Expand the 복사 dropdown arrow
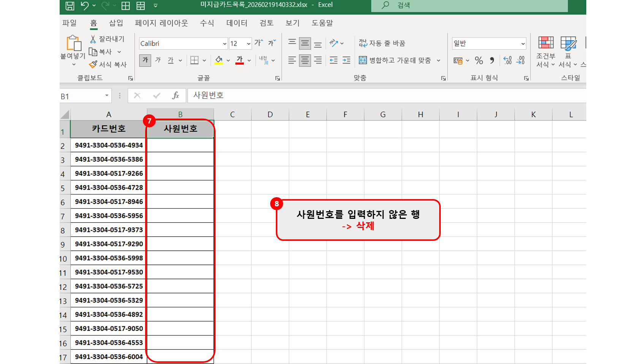The width and height of the screenshot is (633, 364). click(119, 52)
